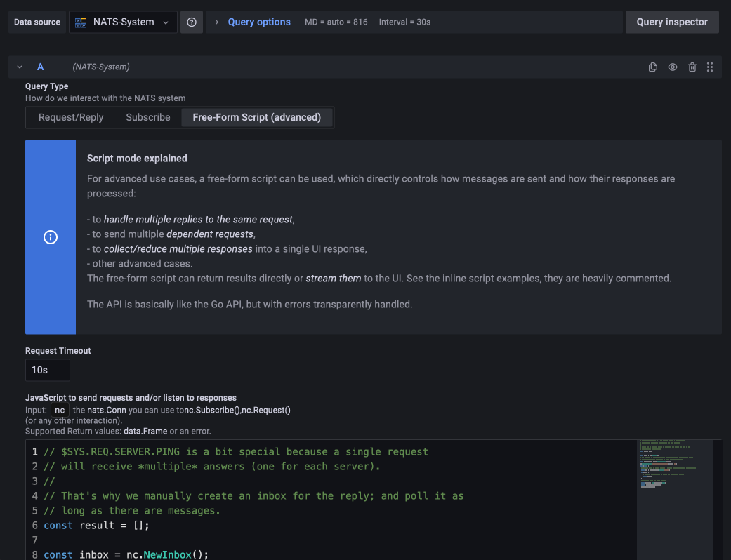Screen dimensions: 731x560
Task: Click the Script mode explained heading
Action: coord(137,159)
